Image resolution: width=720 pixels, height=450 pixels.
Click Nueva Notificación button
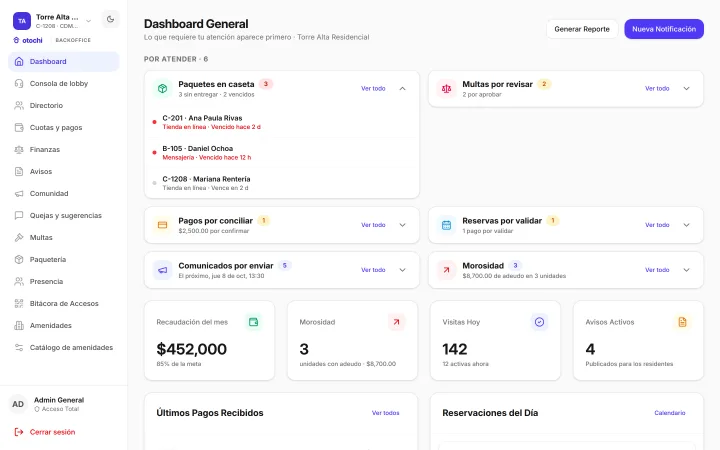click(664, 29)
